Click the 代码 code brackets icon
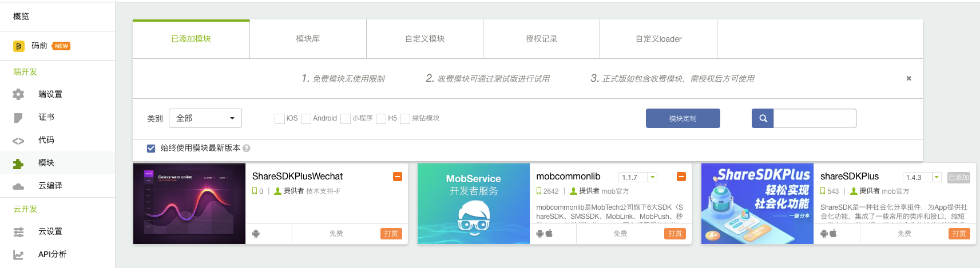 pyautogui.click(x=18, y=141)
